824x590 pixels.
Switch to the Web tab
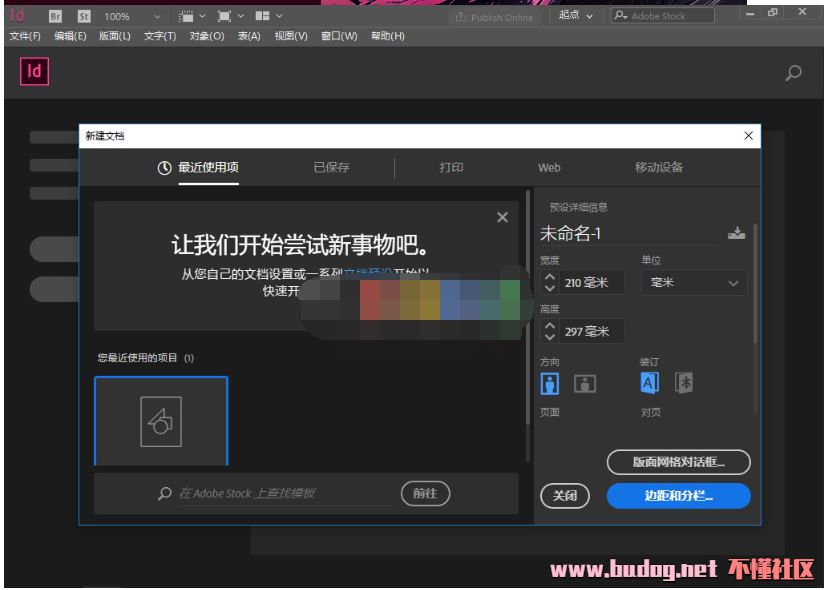(x=549, y=167)
